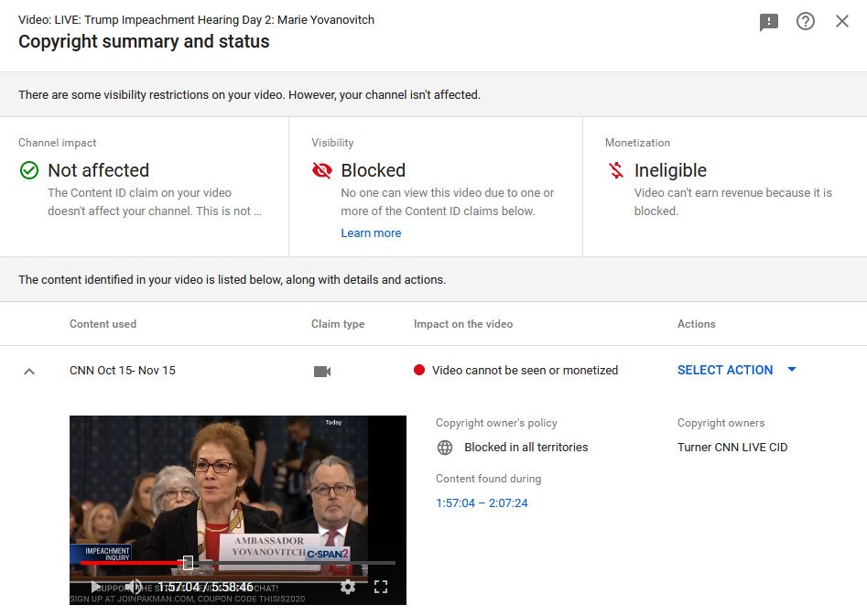
Task: Collapse the CNN Oct 15- Nov 15 claim row
Action: click(x=29, y=372)
